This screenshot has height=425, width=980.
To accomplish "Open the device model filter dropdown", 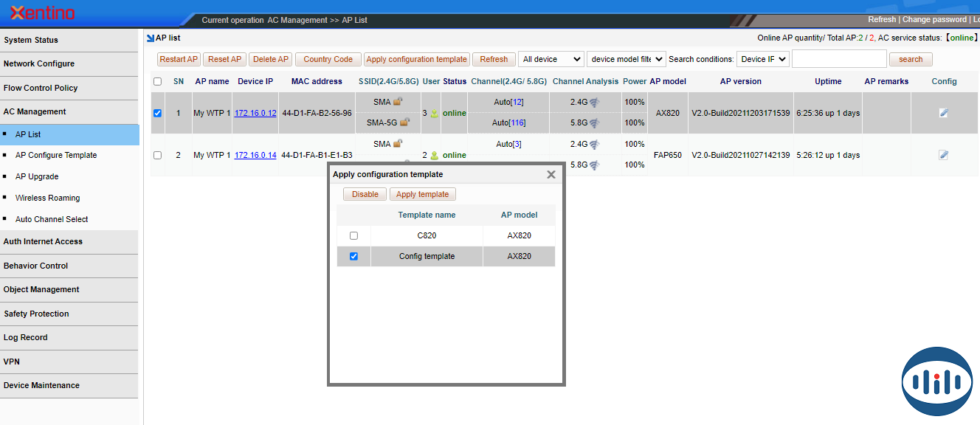I will pos(627,59).
